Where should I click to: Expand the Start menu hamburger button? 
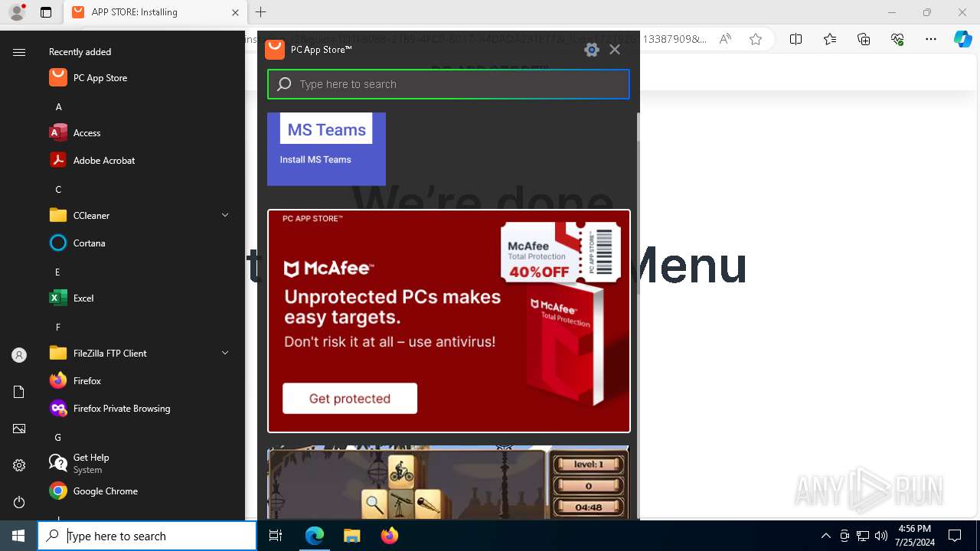click(19, 52)
